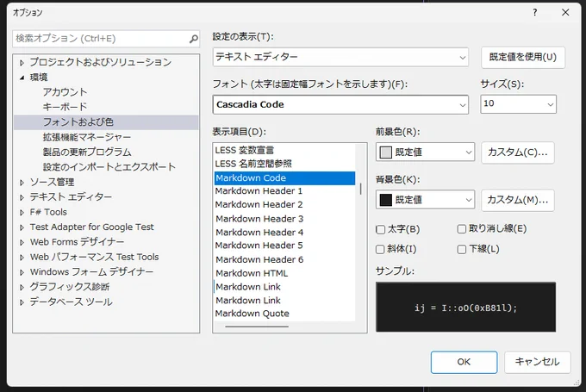The image size is (586, 392).
Task: Select Markdown Code list item
Action: (284, 177)
